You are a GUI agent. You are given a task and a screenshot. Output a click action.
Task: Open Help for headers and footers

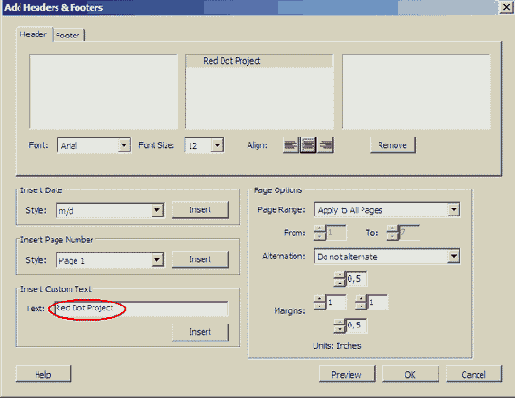pos(43,374)
